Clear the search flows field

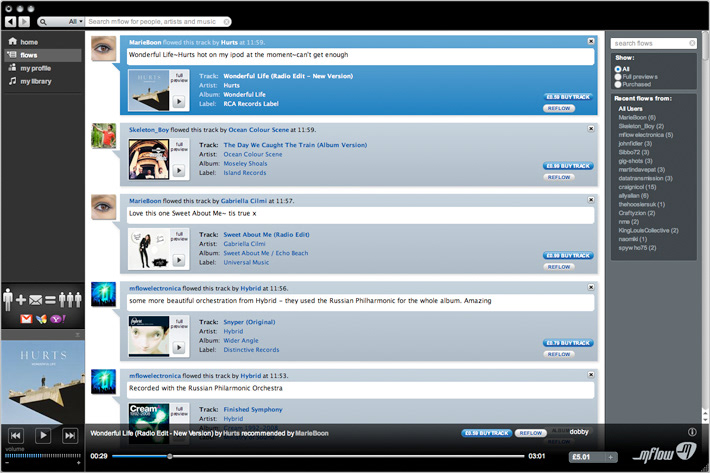pyautogui.click(x=692, y=43)
